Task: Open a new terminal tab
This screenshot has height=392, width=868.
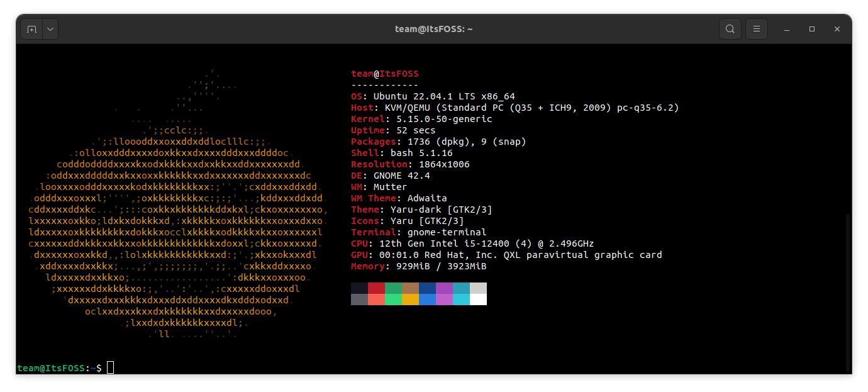Action: [x=31, y=28]
